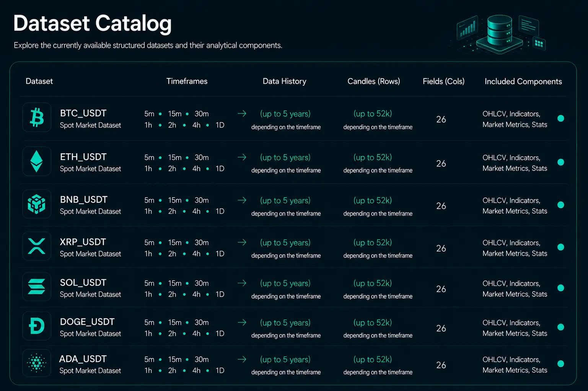
Task: Click the Dogecoin logo icon
Action: [x=37, y=326]
